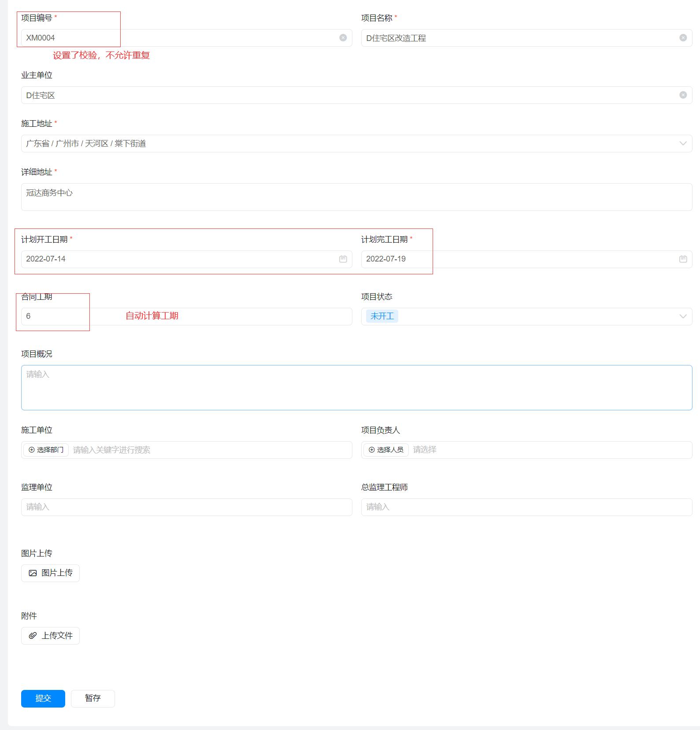Click the 监理单位 label
700x730 pixels.
tap(37, 487)
